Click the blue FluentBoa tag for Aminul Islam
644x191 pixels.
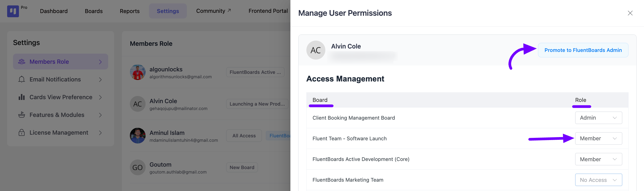(x=278, y=136)
